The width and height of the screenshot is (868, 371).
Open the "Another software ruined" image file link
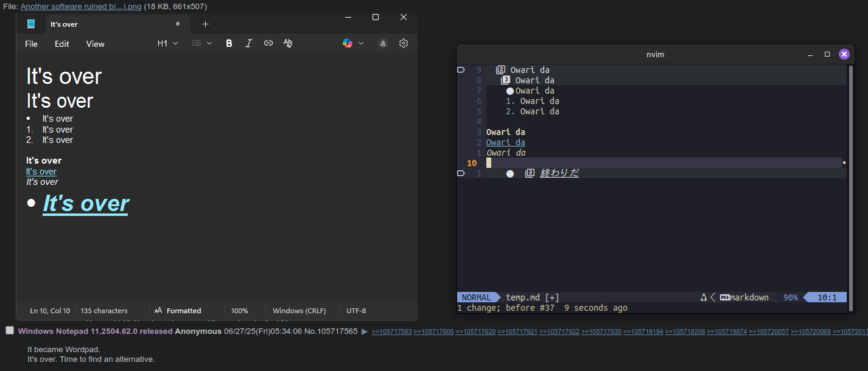81,7
